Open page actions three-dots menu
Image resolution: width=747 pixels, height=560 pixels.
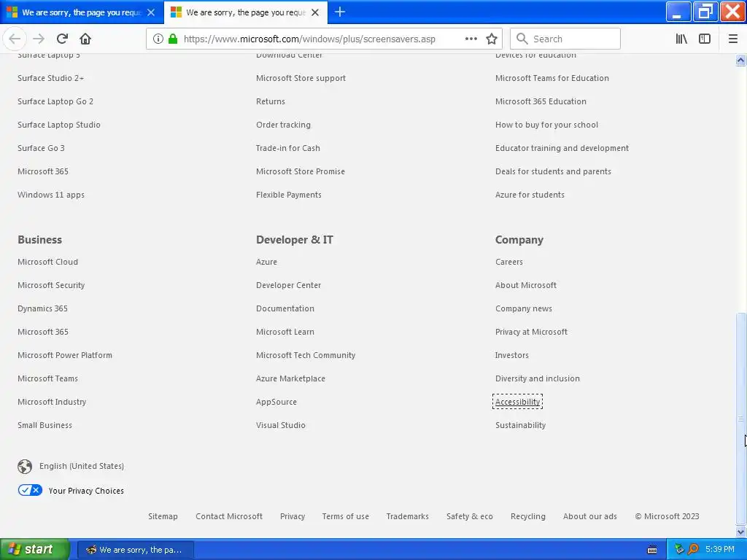[x=471, y=39]
